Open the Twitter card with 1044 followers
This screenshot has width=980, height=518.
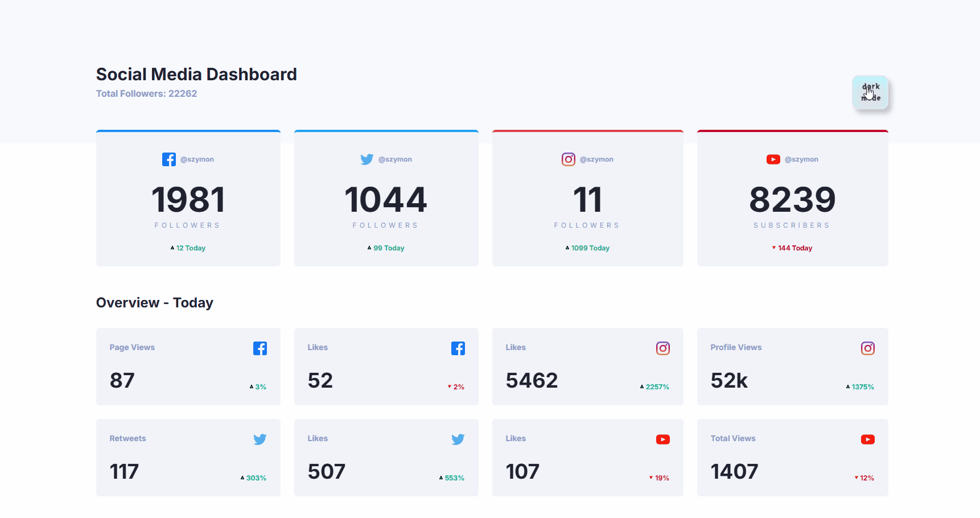click(x=386, y=198)
